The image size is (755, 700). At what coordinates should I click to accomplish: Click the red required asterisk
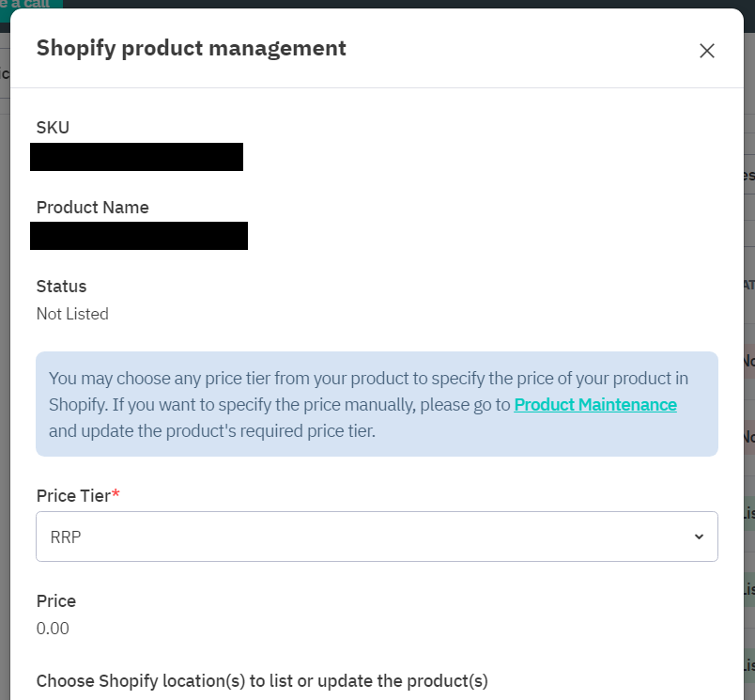[x=116, y=494]
